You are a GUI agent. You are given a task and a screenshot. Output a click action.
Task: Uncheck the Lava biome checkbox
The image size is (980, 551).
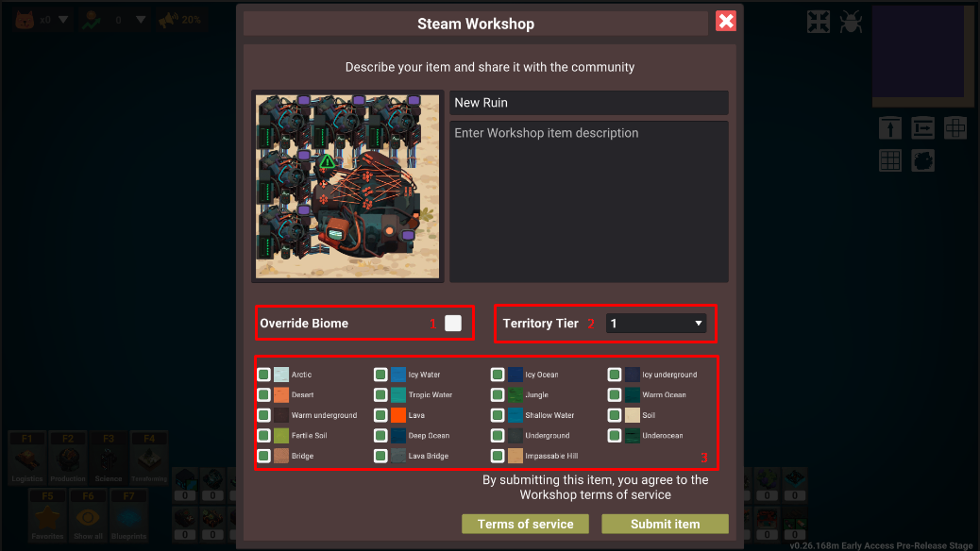click(380, 415)
